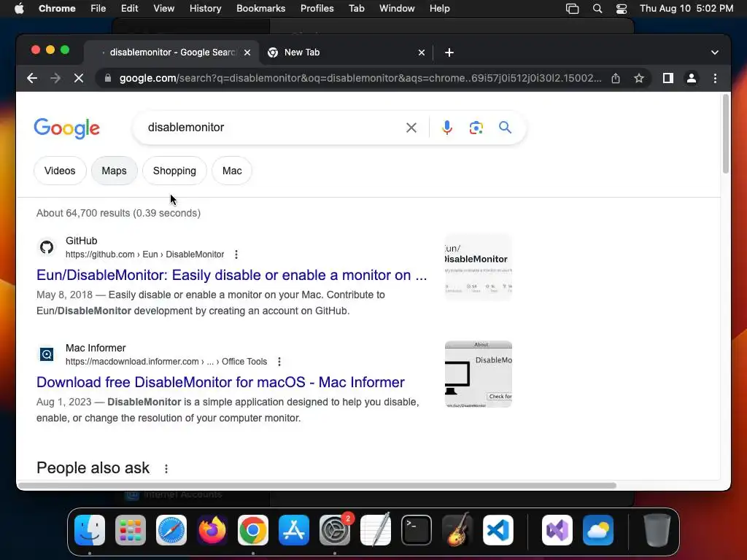747x560 pixels.
Task: Open Finder from the Dock
Action: [90, 530]
